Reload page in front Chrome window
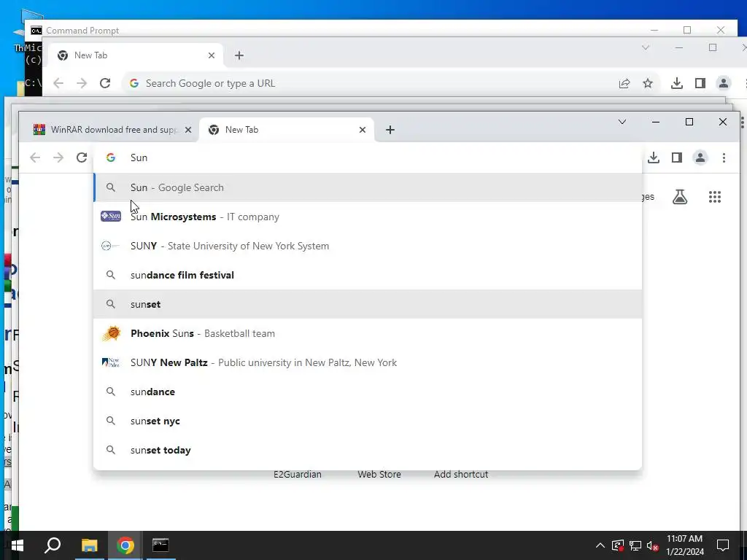Image resolution: width=747 pixels, height=560 pixels. (x=82, y=157)
